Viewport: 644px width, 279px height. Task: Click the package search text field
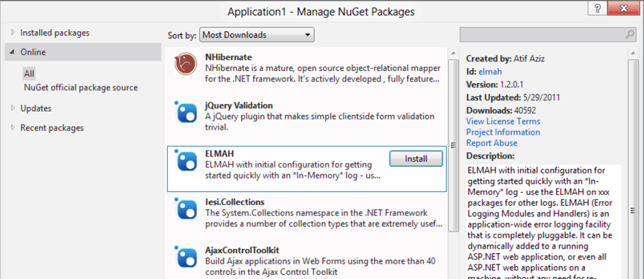(541, 34)
